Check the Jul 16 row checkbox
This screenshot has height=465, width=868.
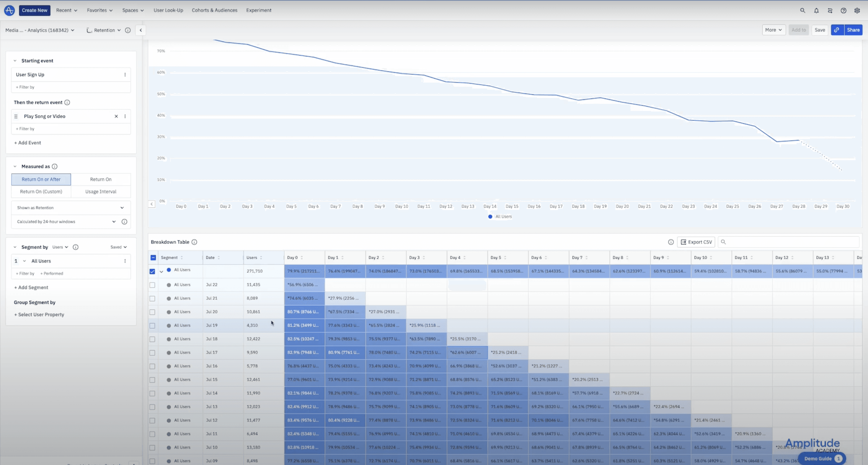coord(152,366)
